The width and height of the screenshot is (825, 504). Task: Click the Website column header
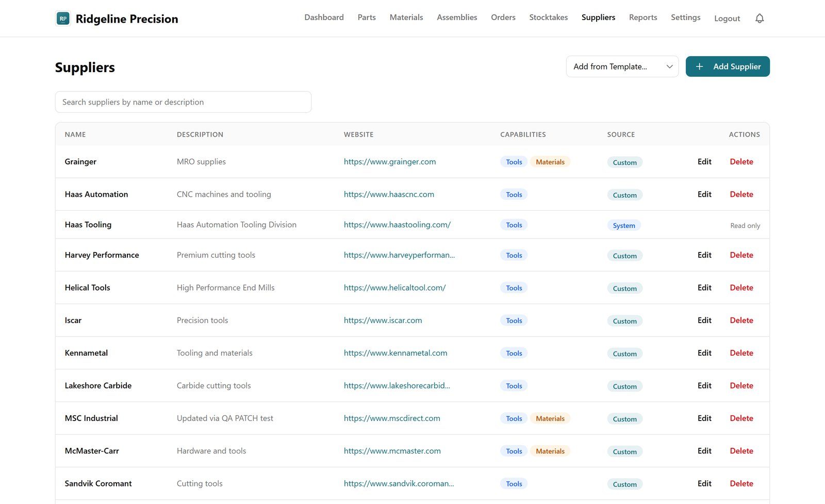click(359, 135)
